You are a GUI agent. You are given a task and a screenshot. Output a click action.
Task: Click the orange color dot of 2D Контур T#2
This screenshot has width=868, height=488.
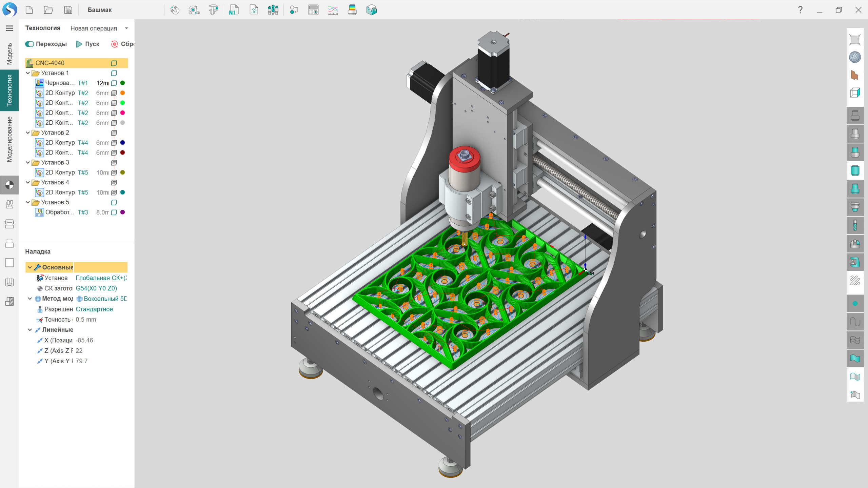click(123, 93)
